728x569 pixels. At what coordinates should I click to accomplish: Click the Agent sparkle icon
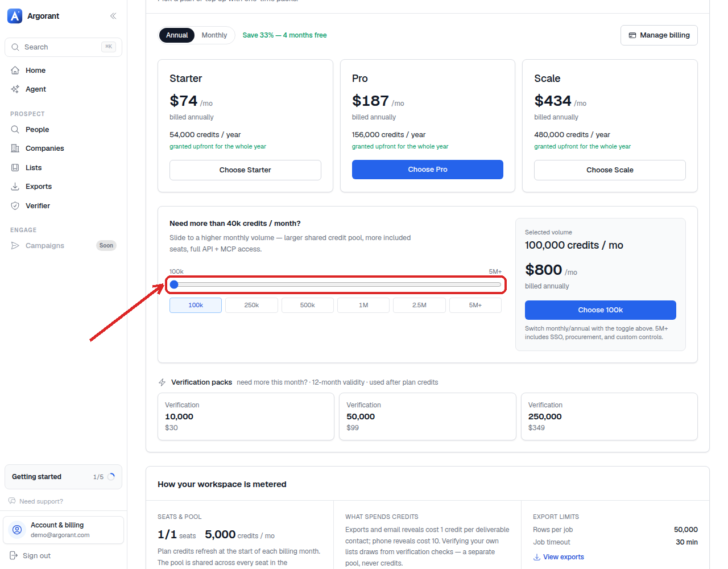pyautogui.click(x=15, y=89)
